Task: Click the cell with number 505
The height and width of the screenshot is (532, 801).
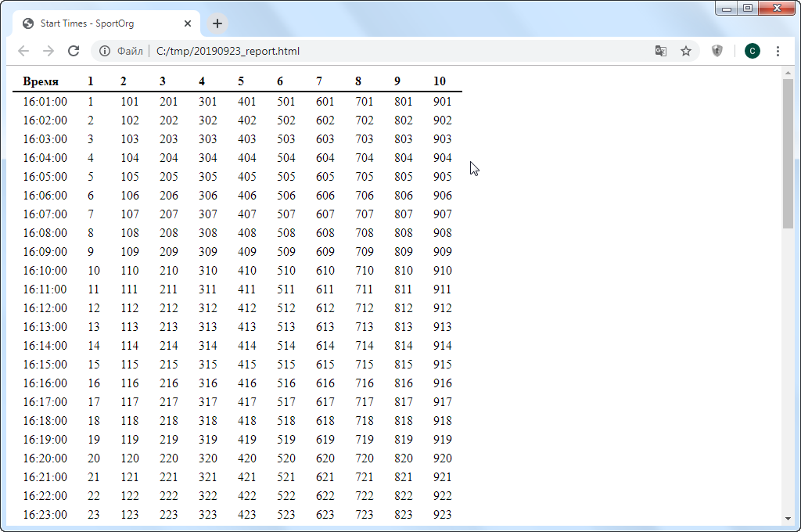Action: click(286, 176)
